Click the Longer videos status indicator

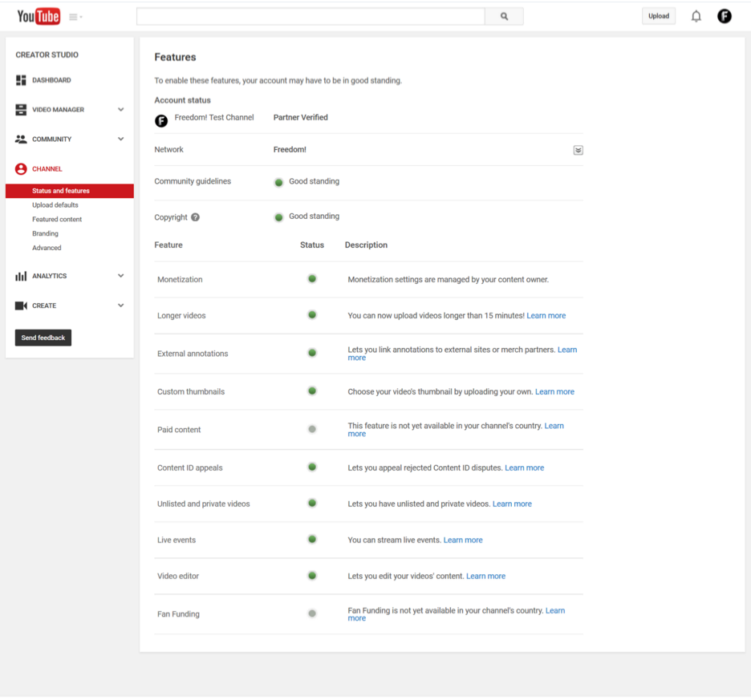coord(312,315)
